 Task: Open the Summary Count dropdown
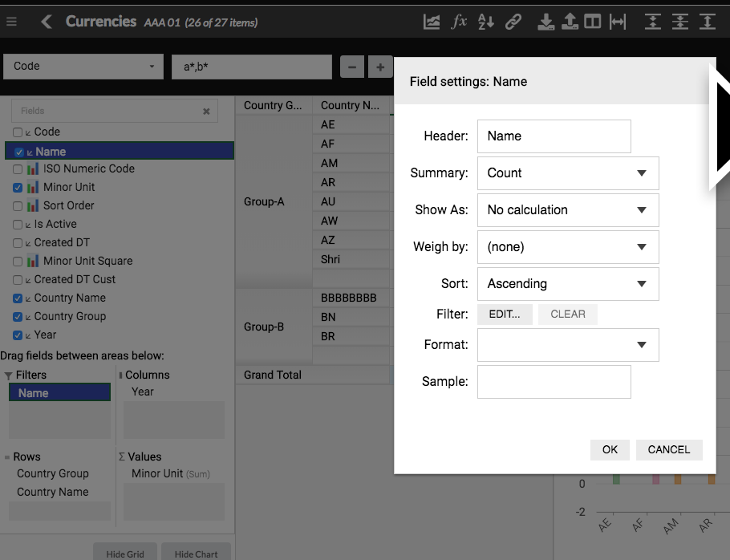coord(568,173)
